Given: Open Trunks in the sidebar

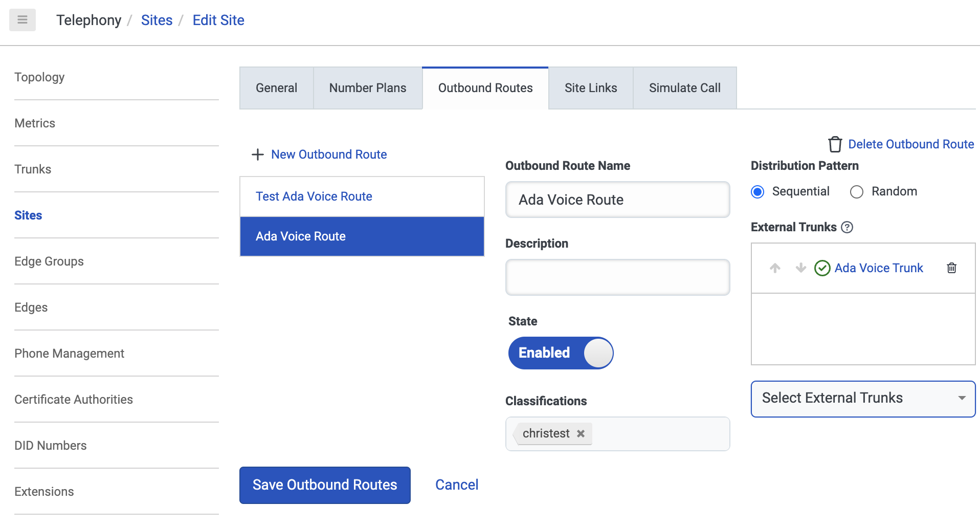Looking at the screenshot, I should tap(33, 169).
